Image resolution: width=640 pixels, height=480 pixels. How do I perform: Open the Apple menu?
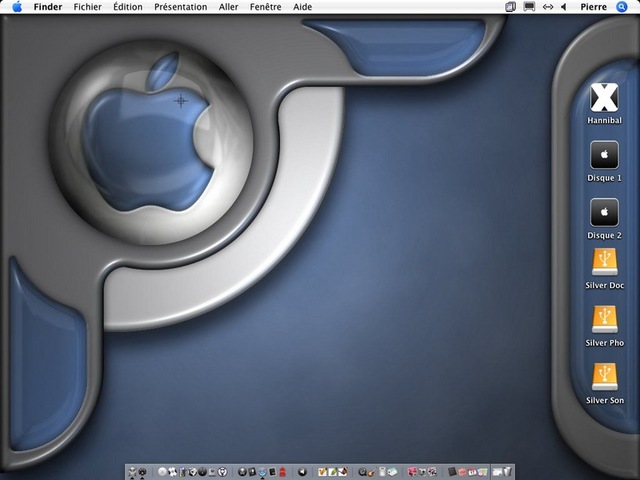tap(17, 7)
